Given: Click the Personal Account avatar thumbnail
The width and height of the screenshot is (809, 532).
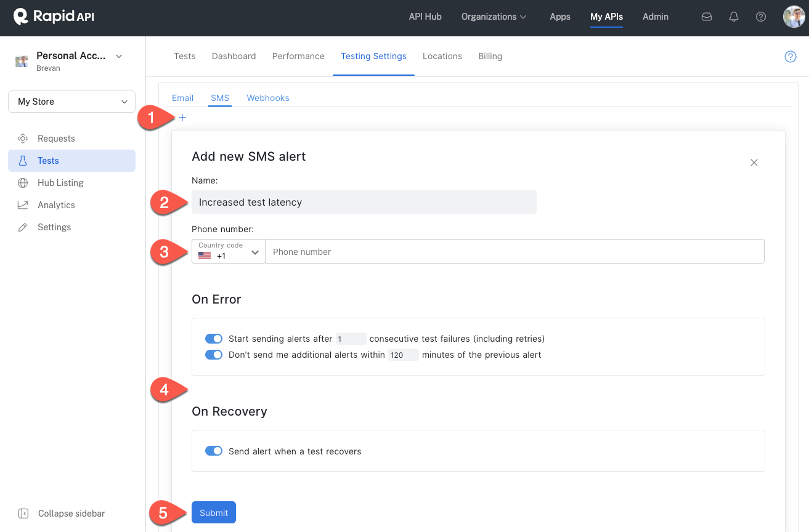Looking at the screenshot, I should point(22,61).
